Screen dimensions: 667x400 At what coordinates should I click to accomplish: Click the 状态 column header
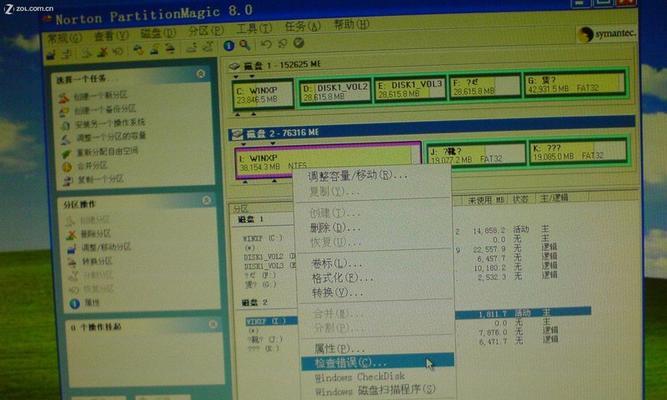(x=520, y=199)
